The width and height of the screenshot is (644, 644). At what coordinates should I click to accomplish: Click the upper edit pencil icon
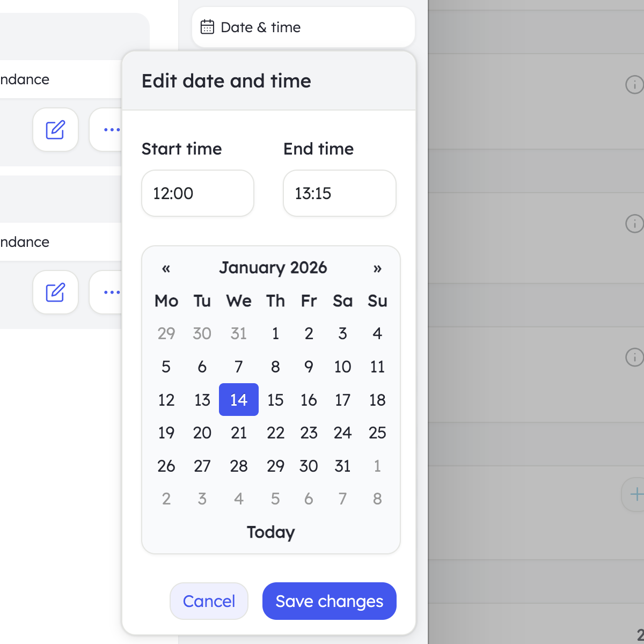tap(55, 129)
